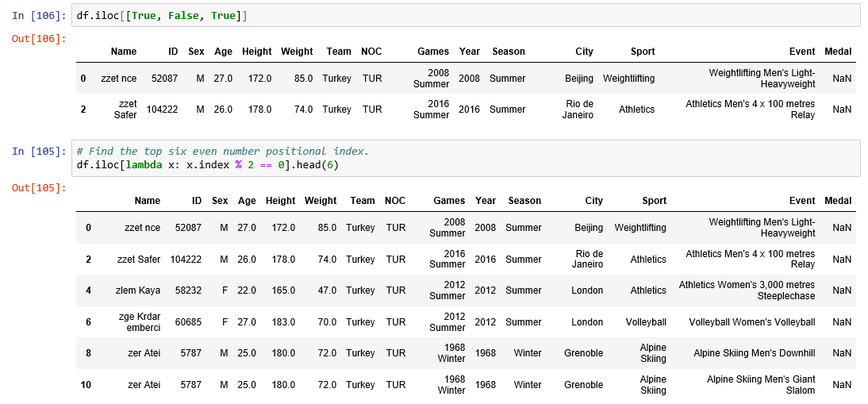Click the Name column header in first table
The width and height of the screenshot is (868, 404).
[x=124, y=52]
